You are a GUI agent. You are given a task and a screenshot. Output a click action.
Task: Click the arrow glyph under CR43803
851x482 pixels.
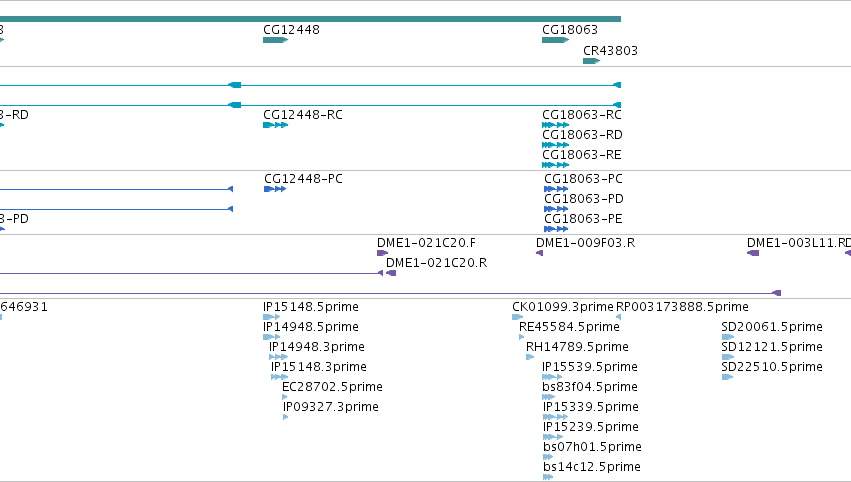point(592,61)
